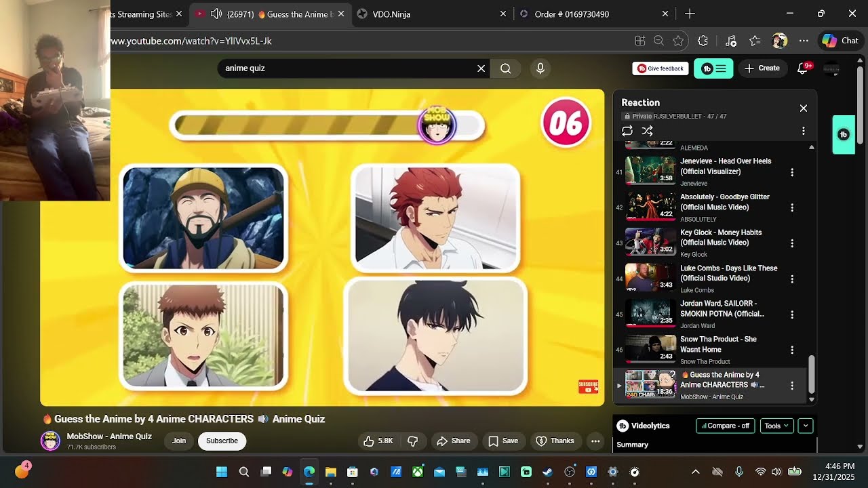Image resolution: width=868 pixels, height=488 pixels.
Task: Expand the Videolytics chevron dropdown
Action: pos(806,426)
